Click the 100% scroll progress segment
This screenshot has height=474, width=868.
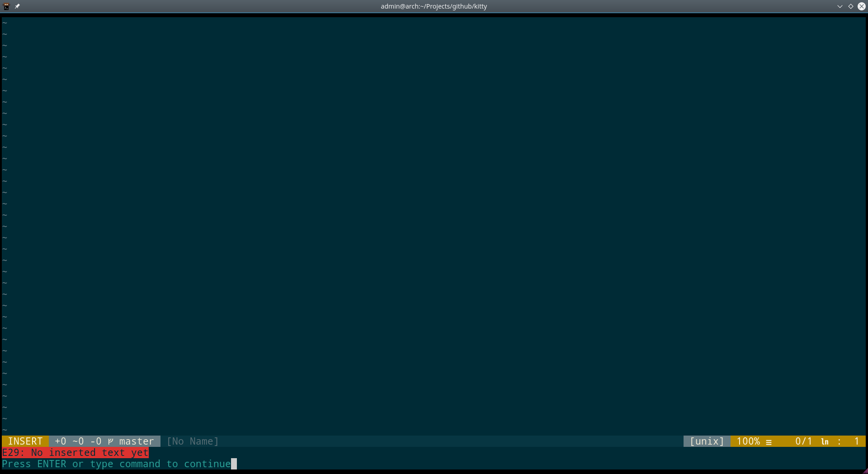[748, 441]
